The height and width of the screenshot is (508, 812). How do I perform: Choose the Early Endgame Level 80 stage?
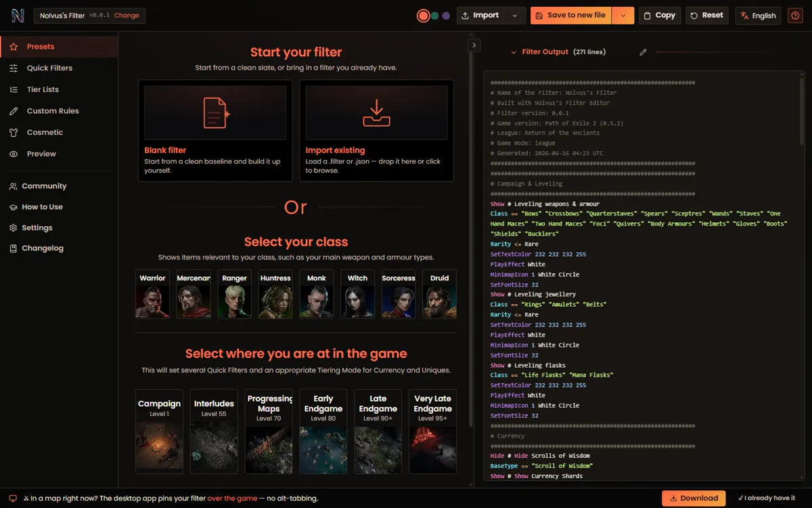(323, 431)
